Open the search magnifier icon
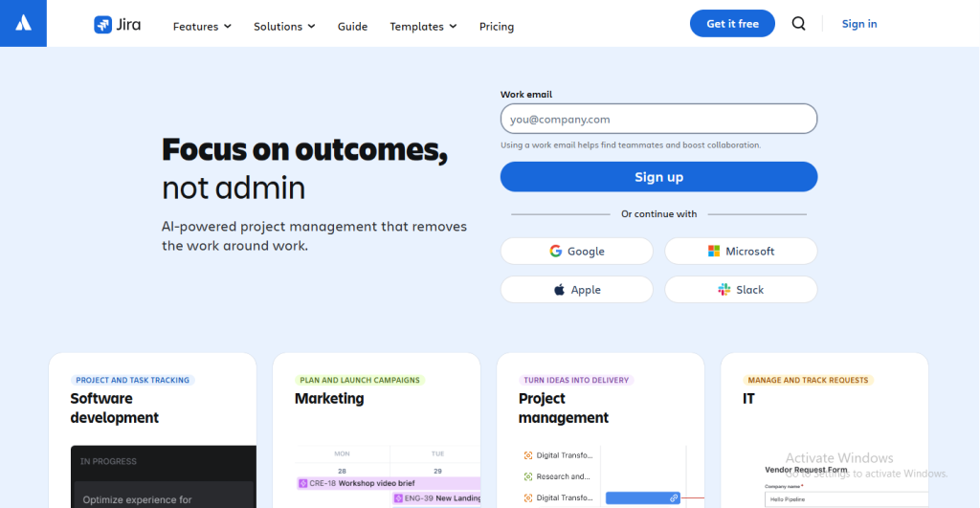The height and width of the screenshot is (508, 980). (x=798, y=24)
